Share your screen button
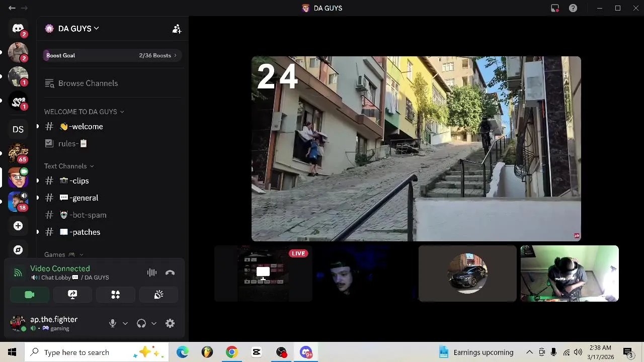 point(72,295)
